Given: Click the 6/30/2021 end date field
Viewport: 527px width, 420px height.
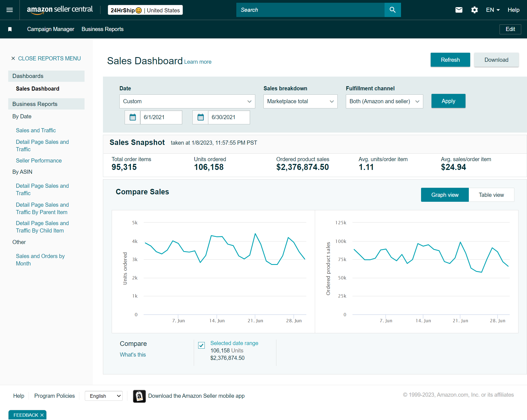Looking at the screenshot, I should (228, 117).
